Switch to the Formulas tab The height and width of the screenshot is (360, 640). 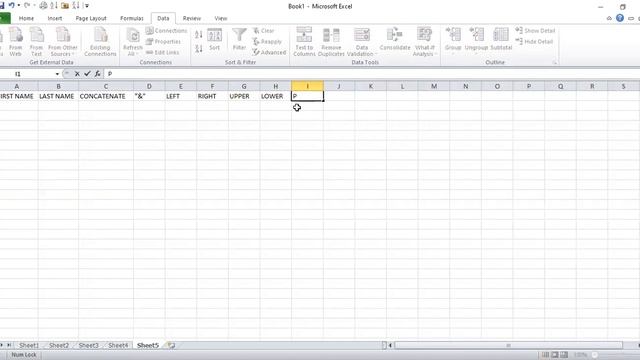(132, 18)
